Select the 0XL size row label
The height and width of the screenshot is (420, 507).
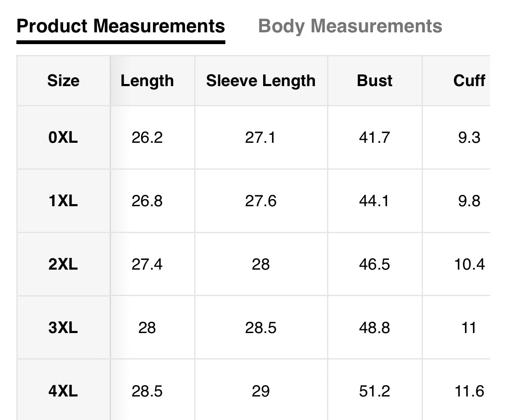click(63, 138)
